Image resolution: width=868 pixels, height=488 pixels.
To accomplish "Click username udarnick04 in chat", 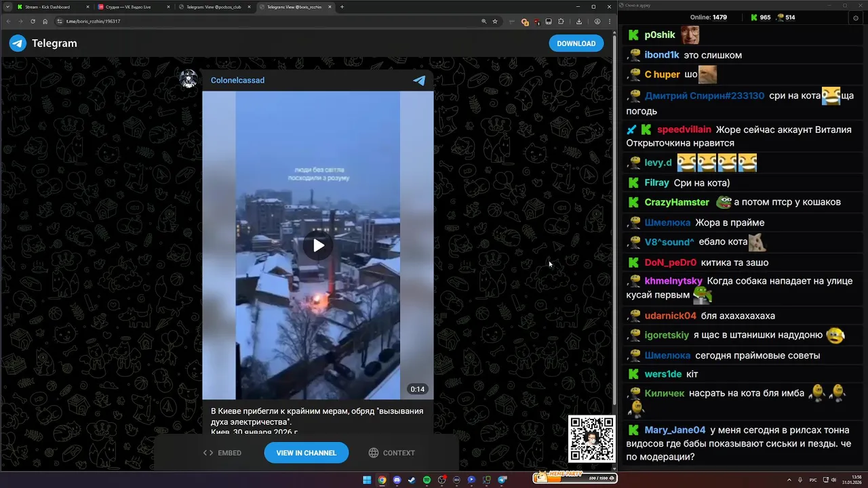I will (671, 316).
